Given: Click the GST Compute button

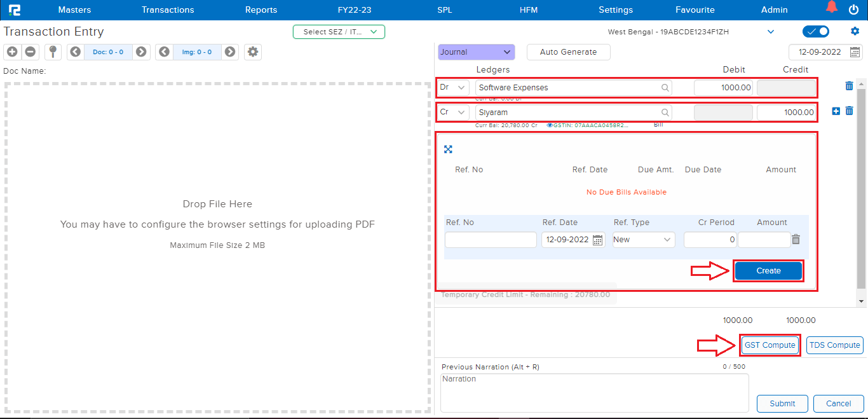Looking at the screenshot, I should coord(770,345).
